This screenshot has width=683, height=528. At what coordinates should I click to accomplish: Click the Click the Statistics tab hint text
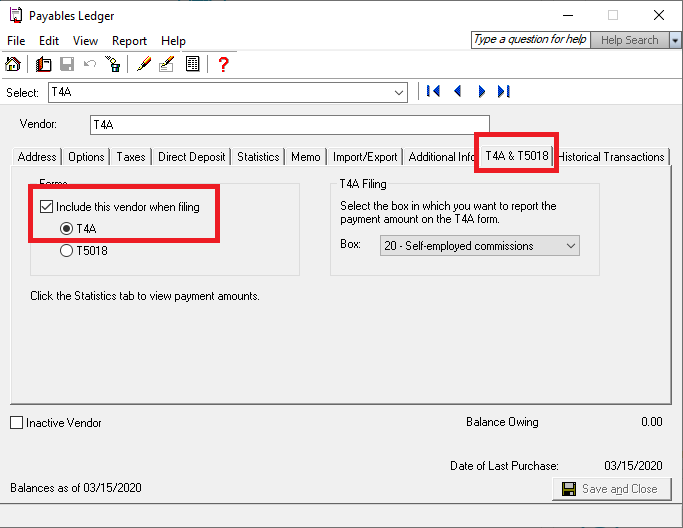pyautogui.click(x=145, y=296)
